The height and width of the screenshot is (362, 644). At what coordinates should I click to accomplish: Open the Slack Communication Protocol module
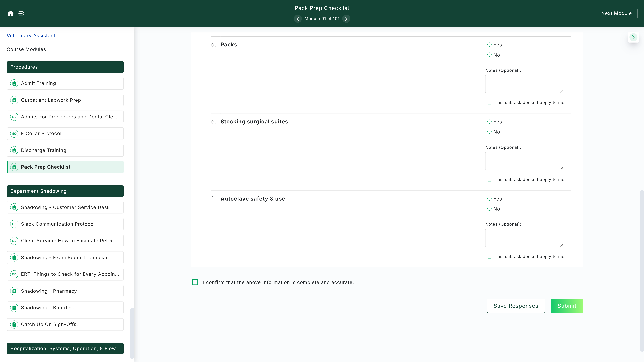(65, 224)
